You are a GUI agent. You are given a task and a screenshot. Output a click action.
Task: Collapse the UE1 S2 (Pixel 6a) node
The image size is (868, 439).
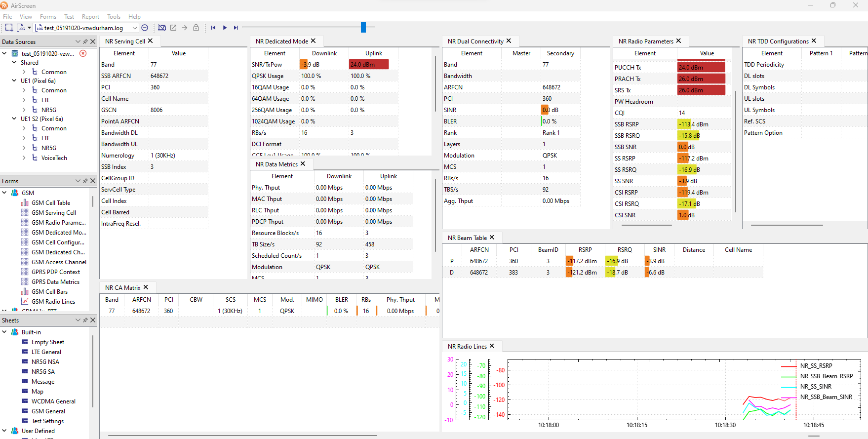click(14, 119)
